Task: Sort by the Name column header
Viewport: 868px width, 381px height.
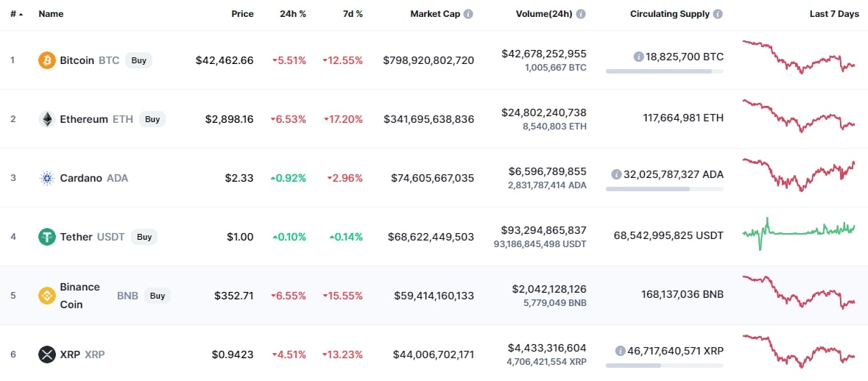Action: click(x=51, y=14)
